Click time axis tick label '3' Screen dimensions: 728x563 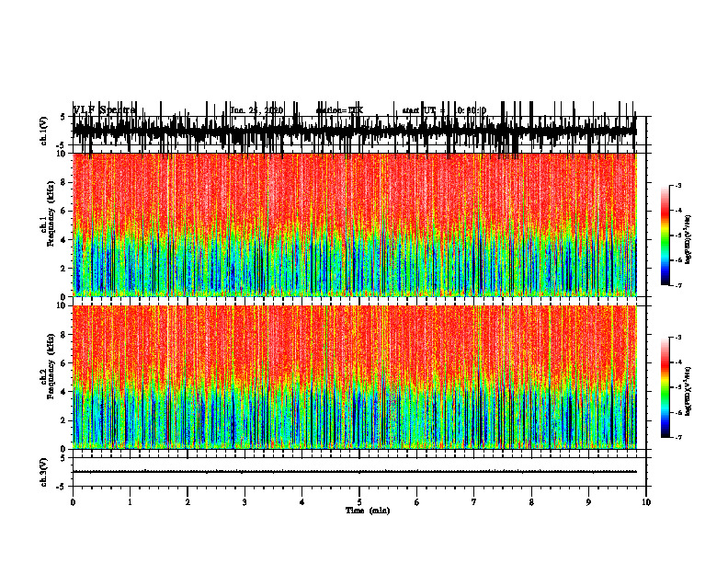click(x=245, y=502)
